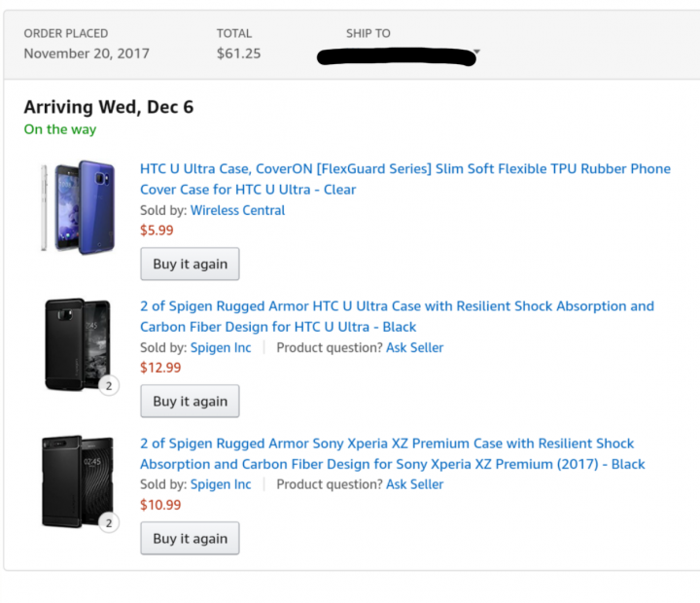Expand the Ship To address dropdown arrow
The width and height of the screenshot is (700, 603).
coord(476,51)
